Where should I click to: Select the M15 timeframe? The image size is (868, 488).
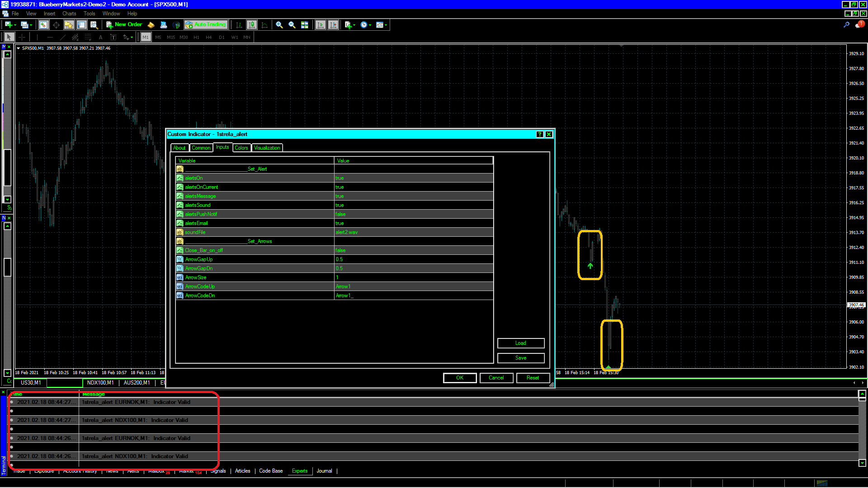171,38
